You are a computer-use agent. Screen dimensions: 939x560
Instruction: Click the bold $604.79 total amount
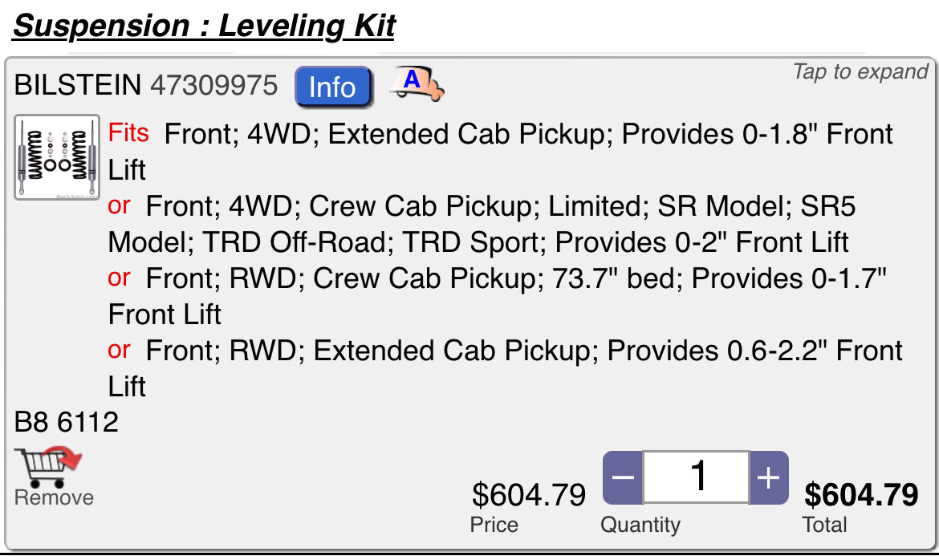[x=861, y=495]
